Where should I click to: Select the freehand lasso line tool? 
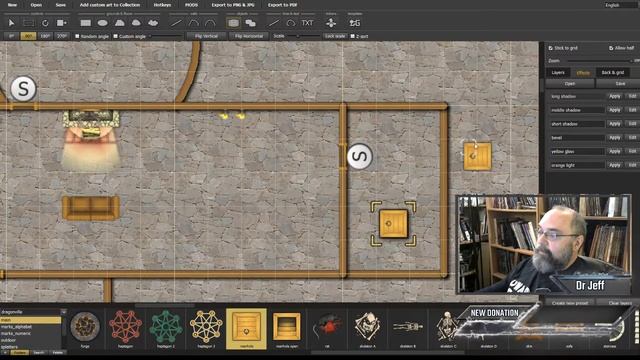(291, 23)
